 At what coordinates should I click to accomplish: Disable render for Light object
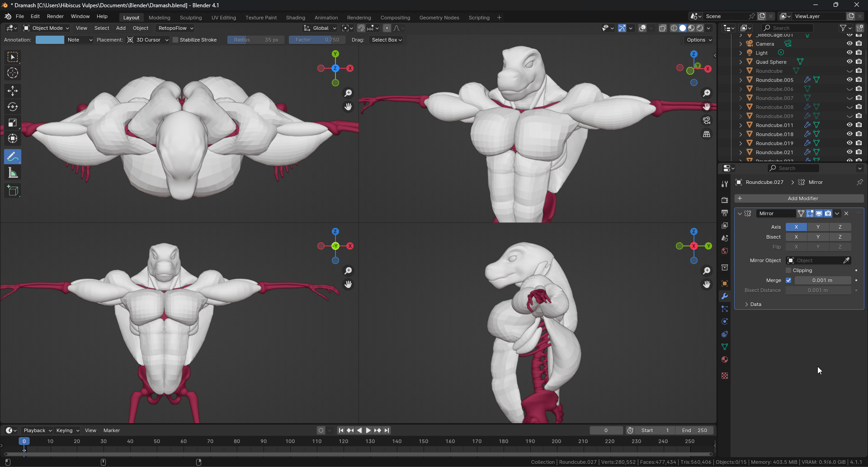(x=859, y=53)
